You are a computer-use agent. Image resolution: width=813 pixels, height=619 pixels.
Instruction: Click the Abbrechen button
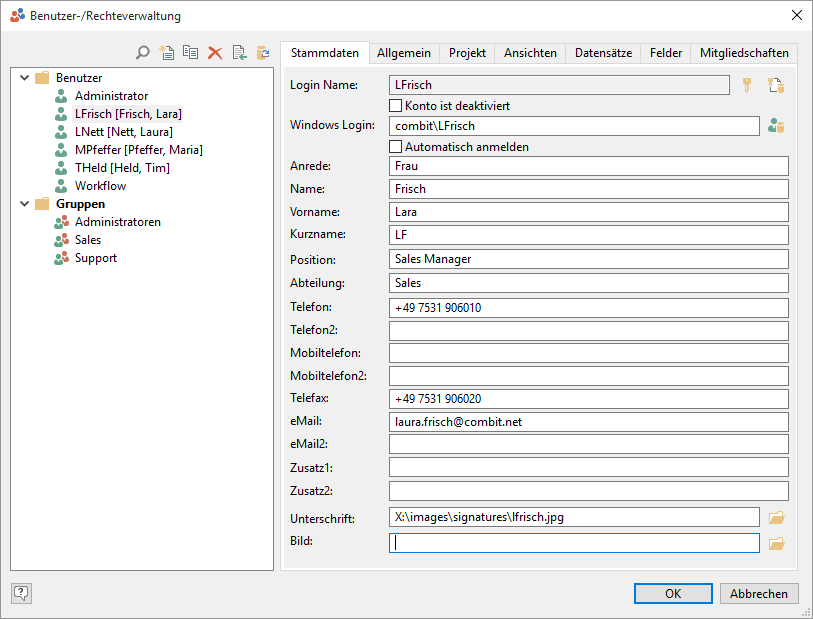tap(759, 593)
